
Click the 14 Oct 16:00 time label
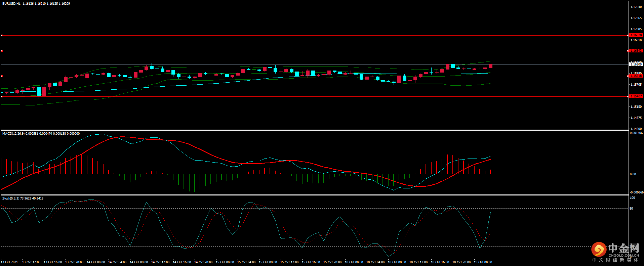tap(182, 262)
